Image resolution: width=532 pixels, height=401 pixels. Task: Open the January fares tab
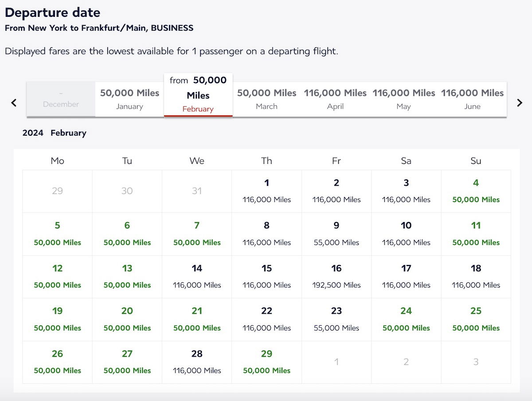(129, 99)
